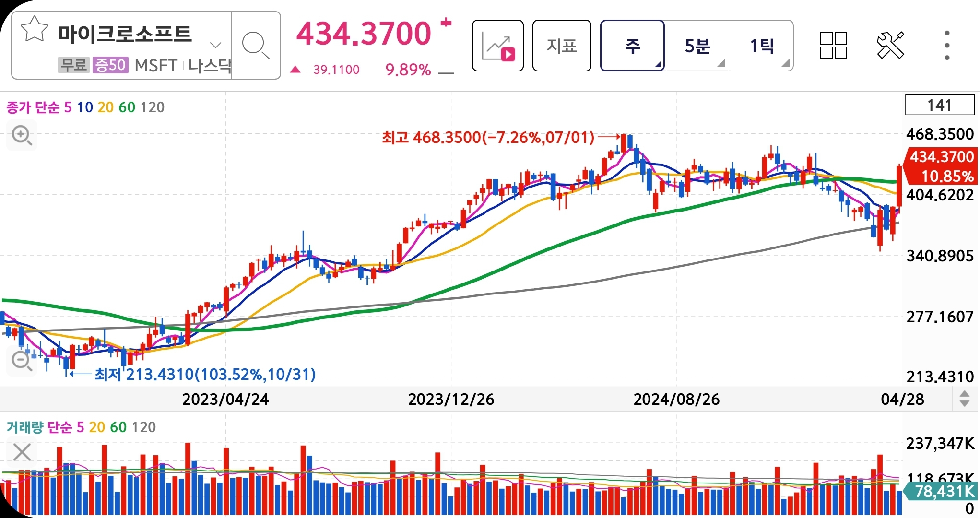Add Microsoft to favorites with star icon
Image resolution: width=980 pixels, height=518 pixels.
[35, 30]
